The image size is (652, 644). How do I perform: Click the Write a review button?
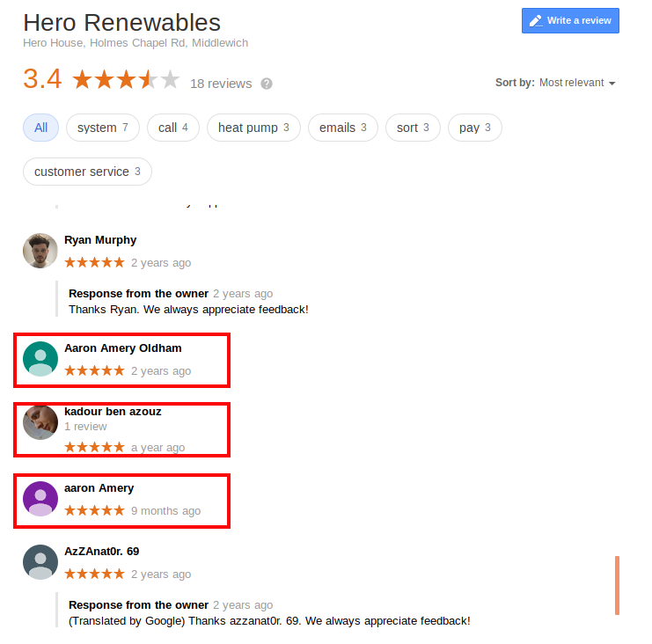pos(570,20)
